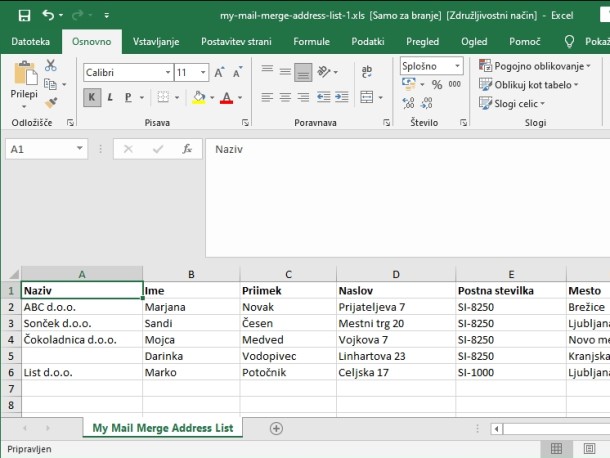Center text horizontally icon
The image size is (610, 458).
(285, 97)
